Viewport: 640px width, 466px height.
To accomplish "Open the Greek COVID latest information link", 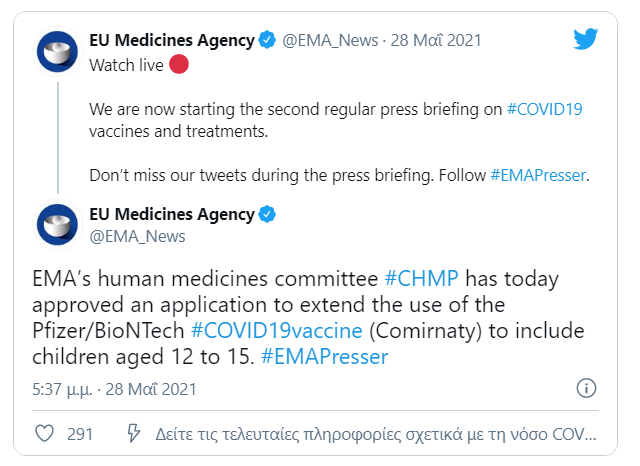I will tap(376, 434).
